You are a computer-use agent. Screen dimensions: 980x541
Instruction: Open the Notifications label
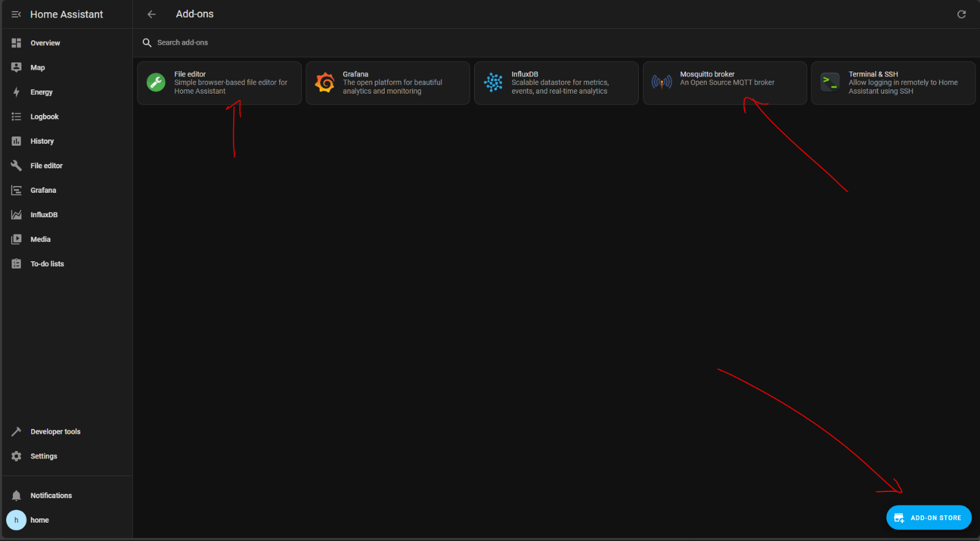click(51, 496)
